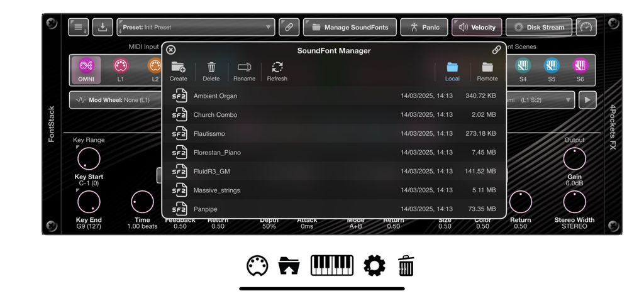The image size is (644, 296).
Task: Open the Mod Wheel: None (L1) selector
Action: click(x=116, y=100)
